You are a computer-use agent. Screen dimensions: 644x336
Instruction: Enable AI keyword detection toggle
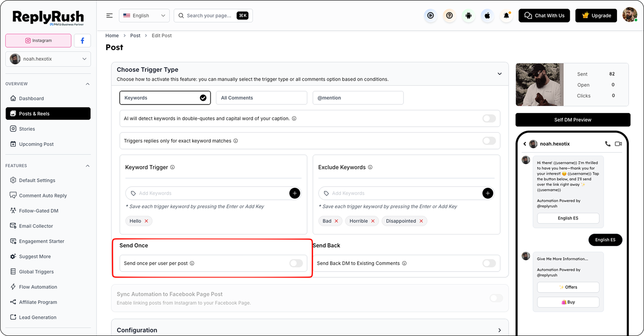[489, 119]
